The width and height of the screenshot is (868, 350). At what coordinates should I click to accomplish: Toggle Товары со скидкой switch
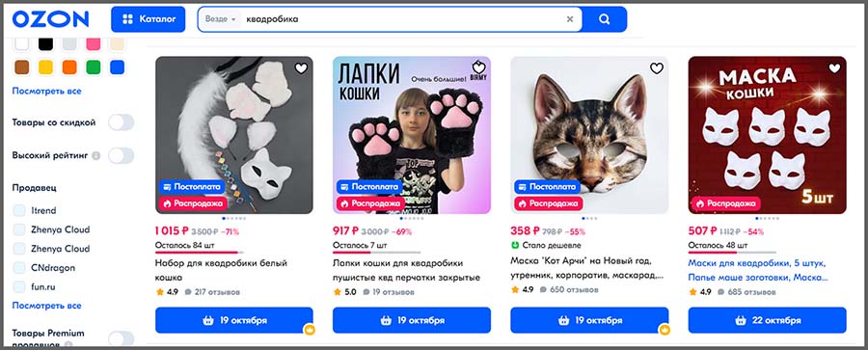tap(122, 122)
